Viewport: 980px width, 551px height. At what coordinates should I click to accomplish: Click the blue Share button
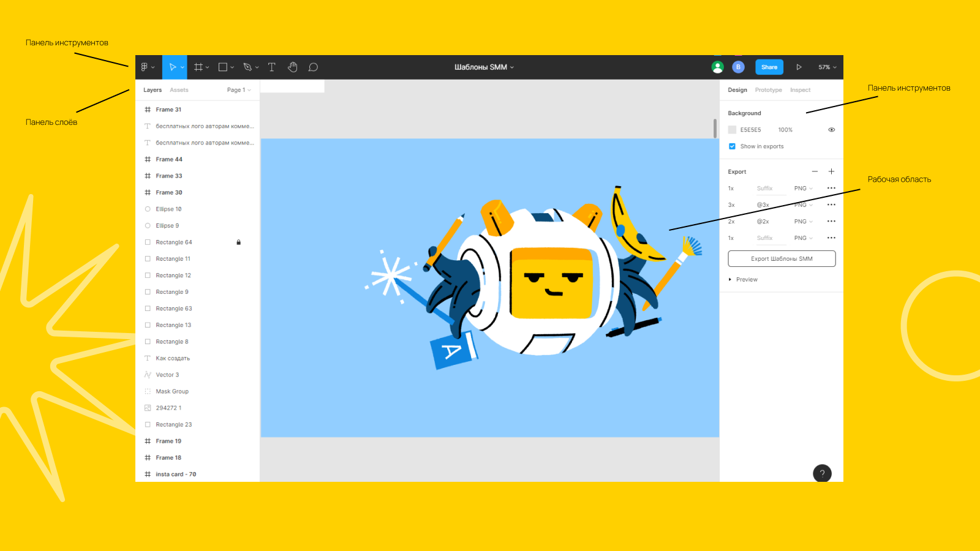point(769,67)
